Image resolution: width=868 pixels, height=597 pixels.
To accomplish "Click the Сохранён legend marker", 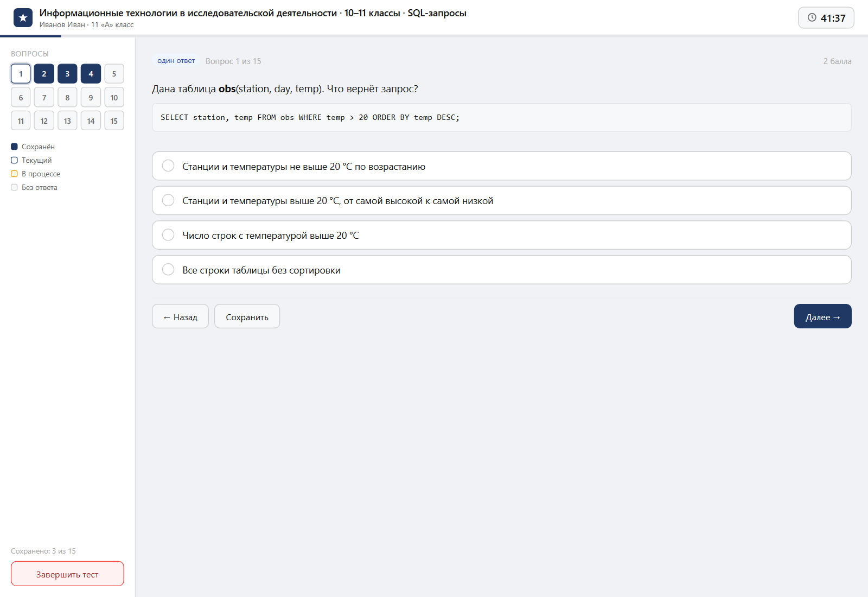I will [x=14, y=147].
